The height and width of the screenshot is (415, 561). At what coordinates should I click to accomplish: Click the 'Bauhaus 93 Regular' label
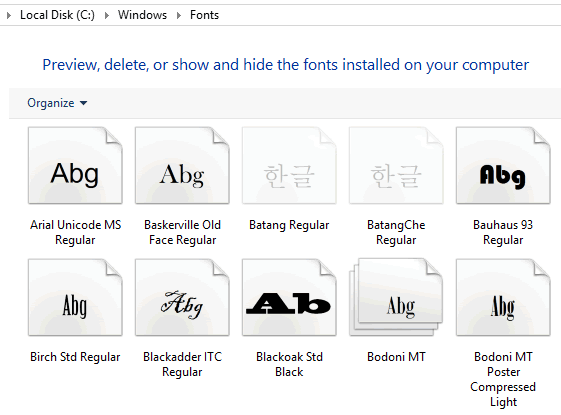(503, 232)
